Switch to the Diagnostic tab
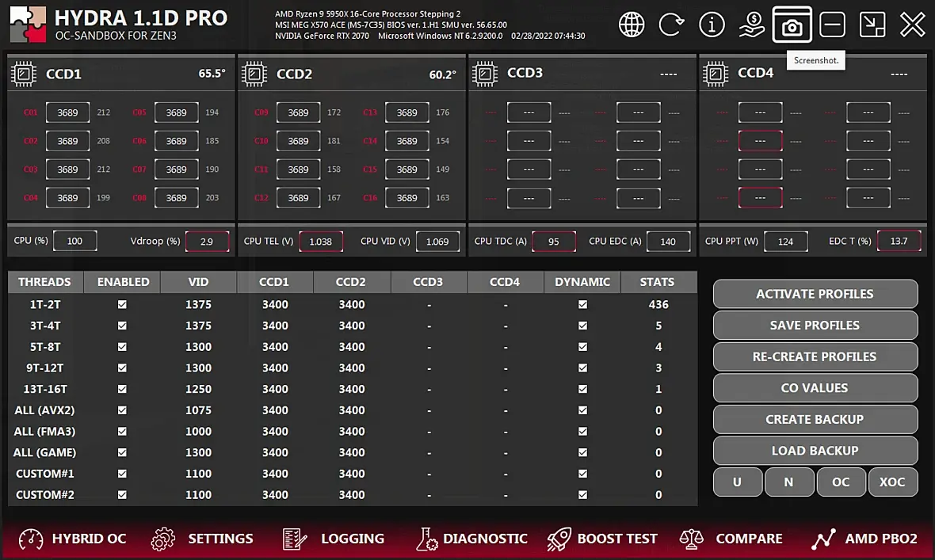 471,539
